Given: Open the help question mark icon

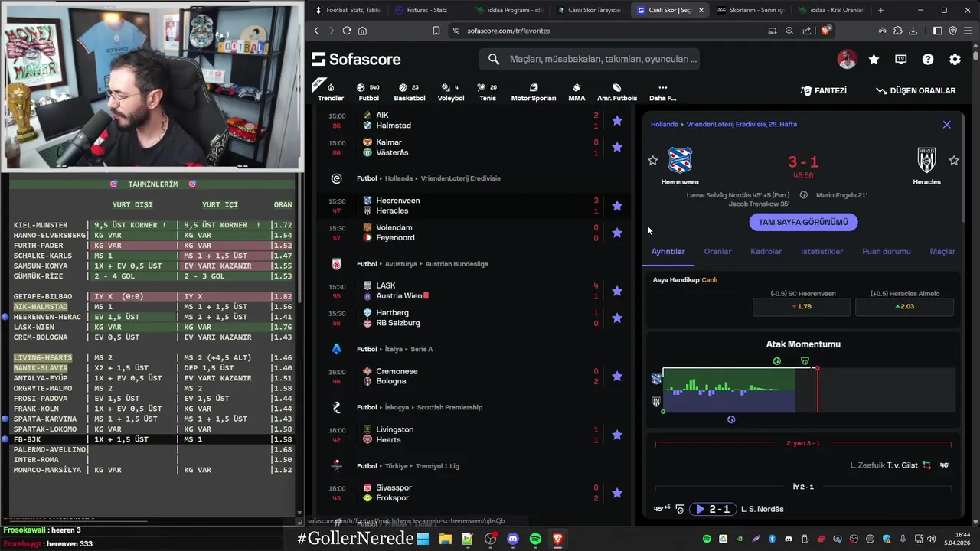Looking at the screenshot, I should (x=928, y=59).
